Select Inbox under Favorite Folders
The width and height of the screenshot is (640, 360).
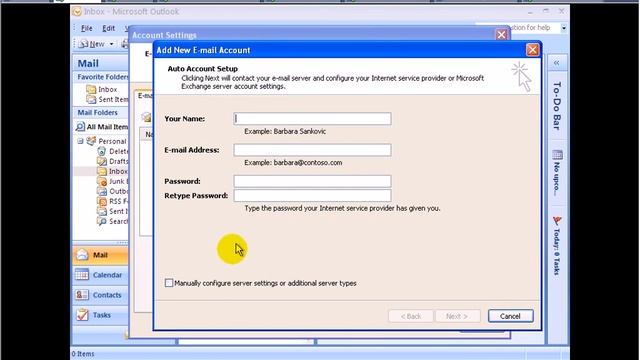coord(102,89)
